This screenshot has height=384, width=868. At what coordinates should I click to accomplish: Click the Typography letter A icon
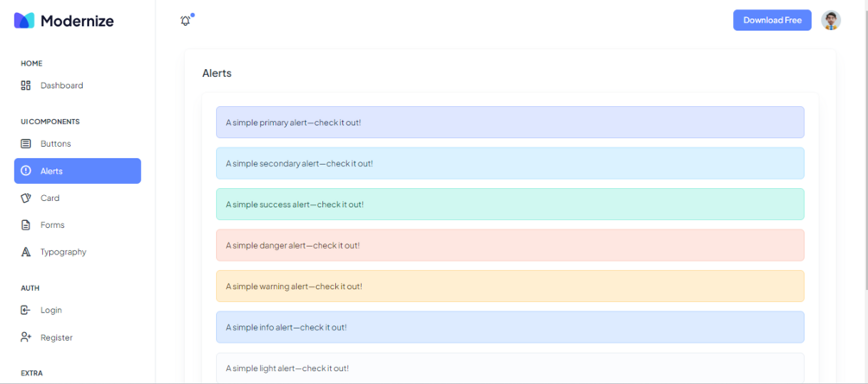(x=25, y=252)
